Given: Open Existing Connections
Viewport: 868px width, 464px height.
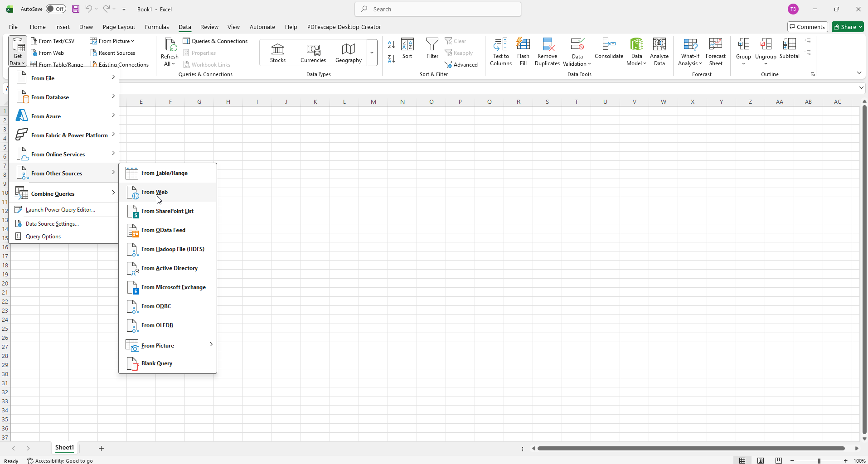Looking at the screenshot, I should coord(120,64).
